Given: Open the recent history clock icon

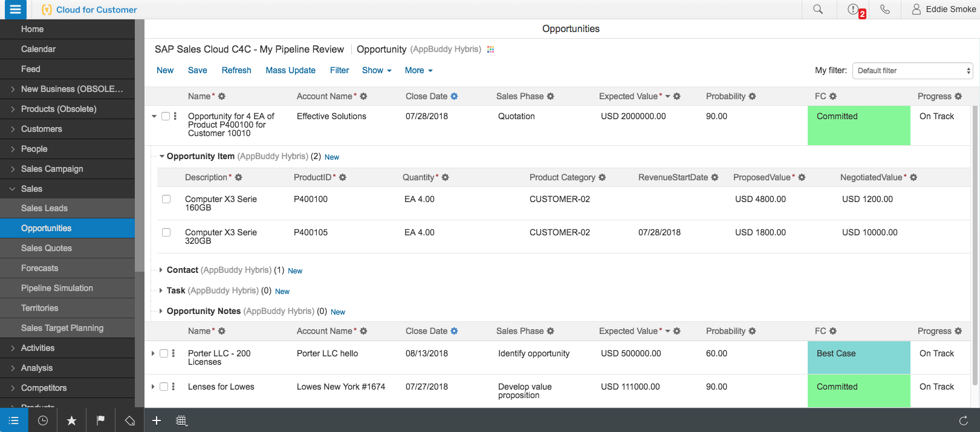Looking at the screenshot, I should pos(43,421).
